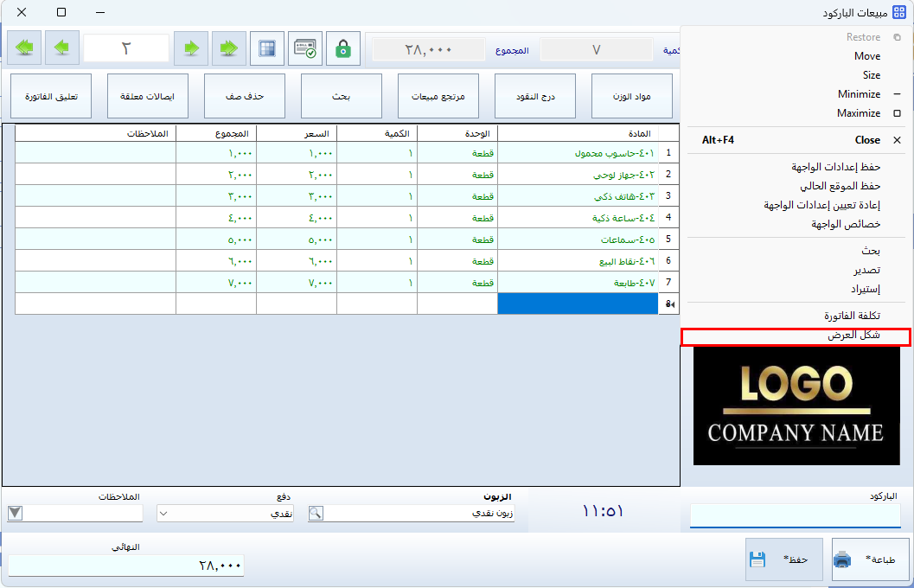Select the ٤٠٤-ساعة ذكية item cell
This screenshot has width=914, height=588.
coord(578,218)
